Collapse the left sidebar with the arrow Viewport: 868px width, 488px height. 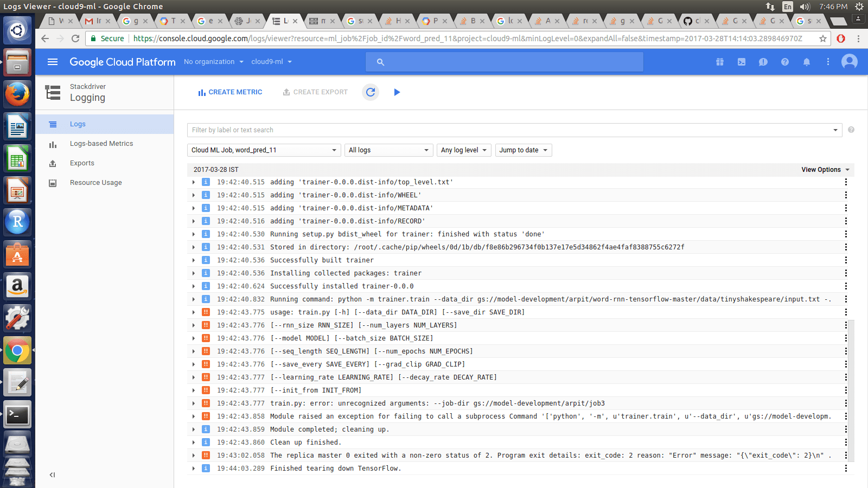point(52,475)
